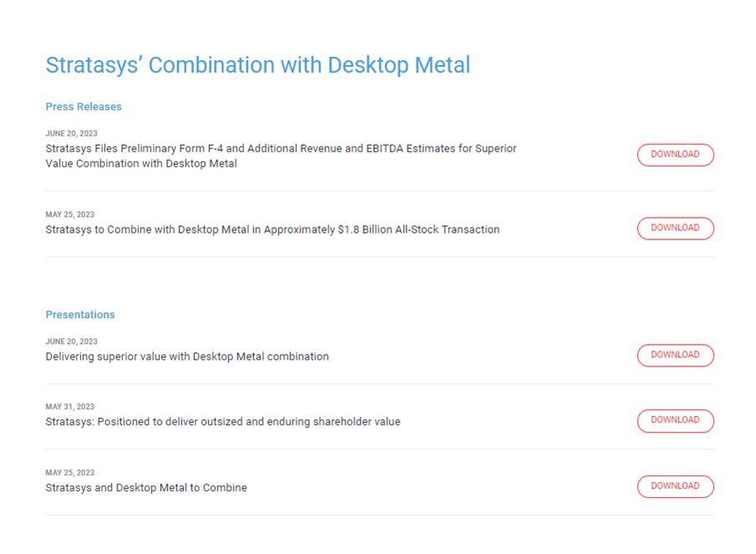
Task: Click the Stratasys and Desktop Metal to Combine title
Action: (x=146, y=488)
